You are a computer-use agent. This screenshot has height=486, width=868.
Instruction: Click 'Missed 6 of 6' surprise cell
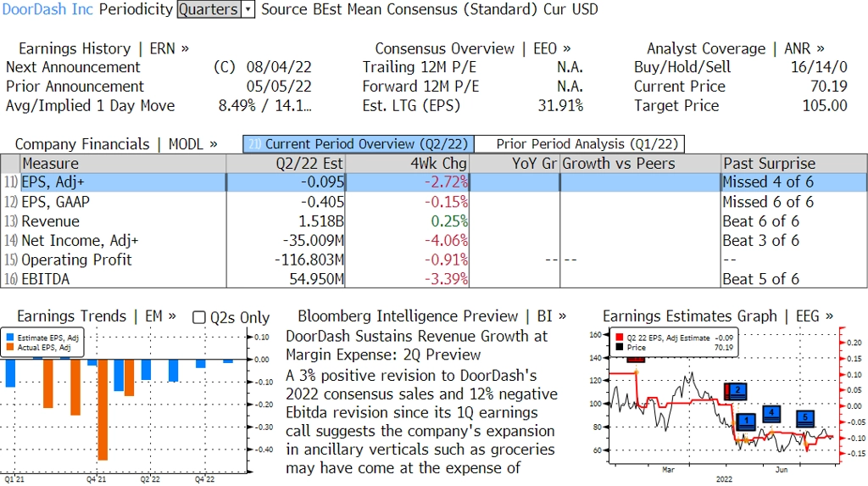(768, 202)
